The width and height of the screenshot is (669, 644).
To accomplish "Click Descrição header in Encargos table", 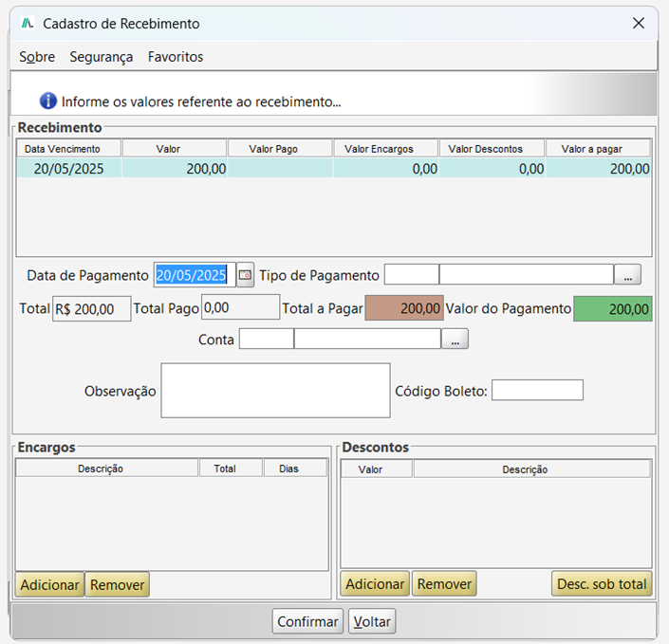I will point(107,468).
